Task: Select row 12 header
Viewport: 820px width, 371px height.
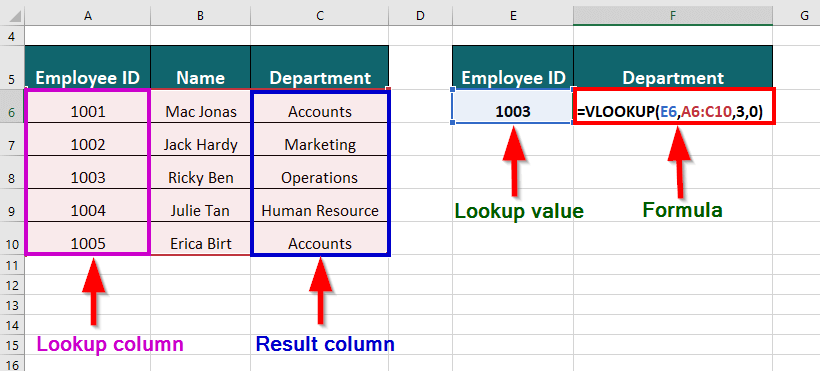Action: 12,285
